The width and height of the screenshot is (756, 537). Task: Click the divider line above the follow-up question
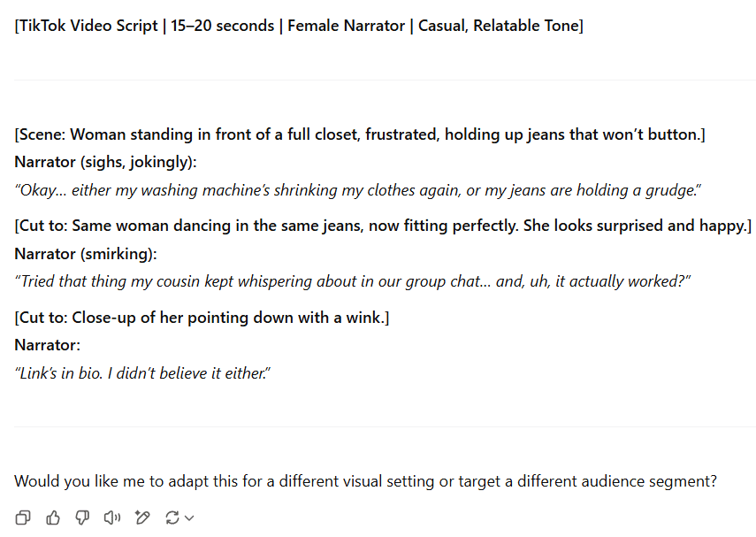pos(385,426)
